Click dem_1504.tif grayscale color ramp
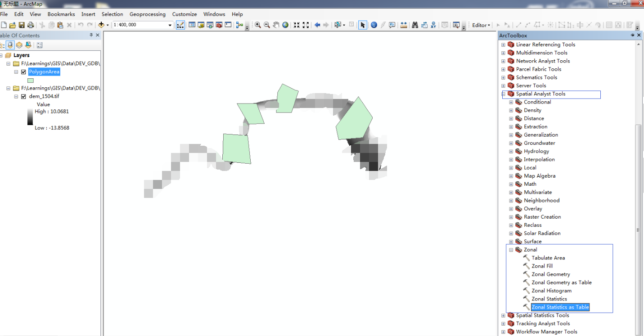 point(30,116)
